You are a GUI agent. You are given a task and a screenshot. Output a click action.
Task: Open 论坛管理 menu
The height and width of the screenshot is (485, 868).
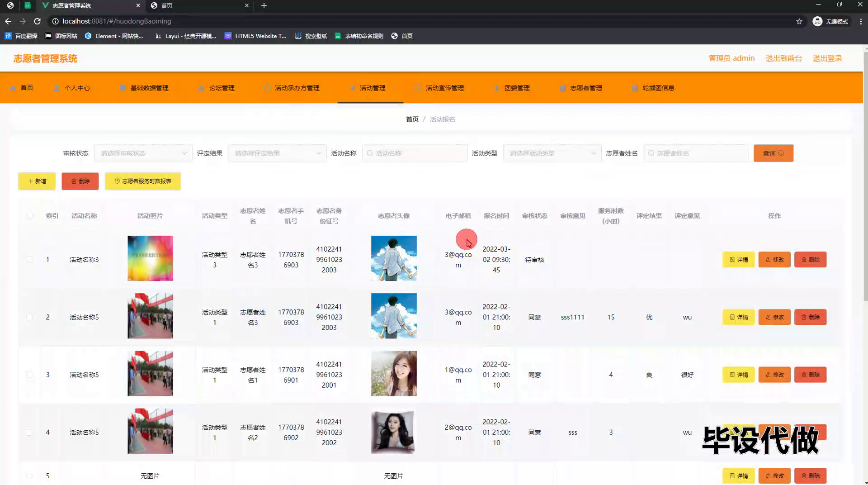point(216,88)
